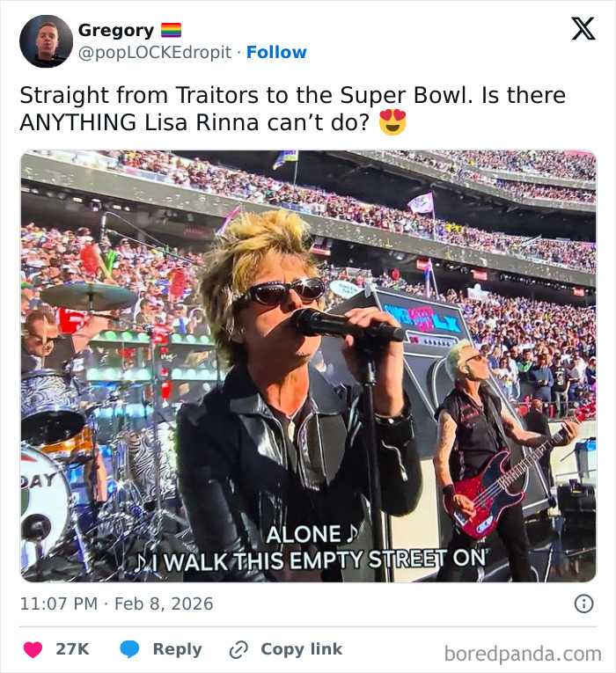The height and width of the screenshot is (673, 616).
Task: Click the reply speech bubble icon
Action: 130,649
